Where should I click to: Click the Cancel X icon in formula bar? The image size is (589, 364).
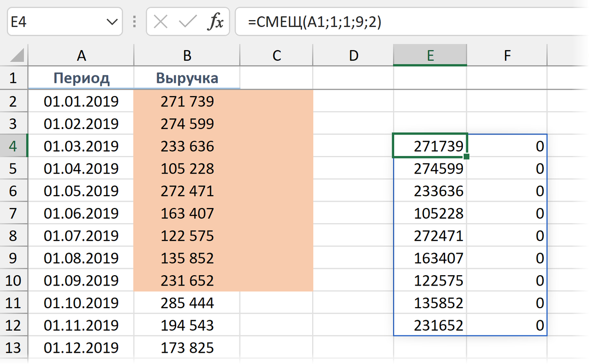pos(161,22)
